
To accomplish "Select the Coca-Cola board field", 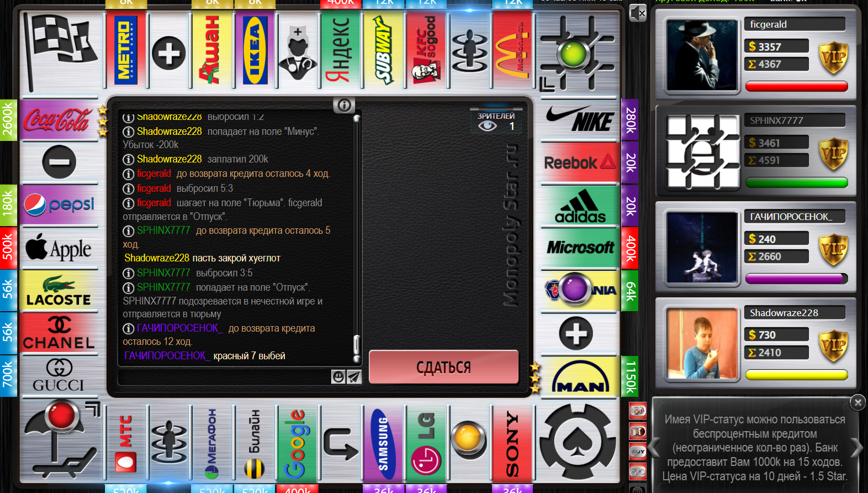I will 59,120.
